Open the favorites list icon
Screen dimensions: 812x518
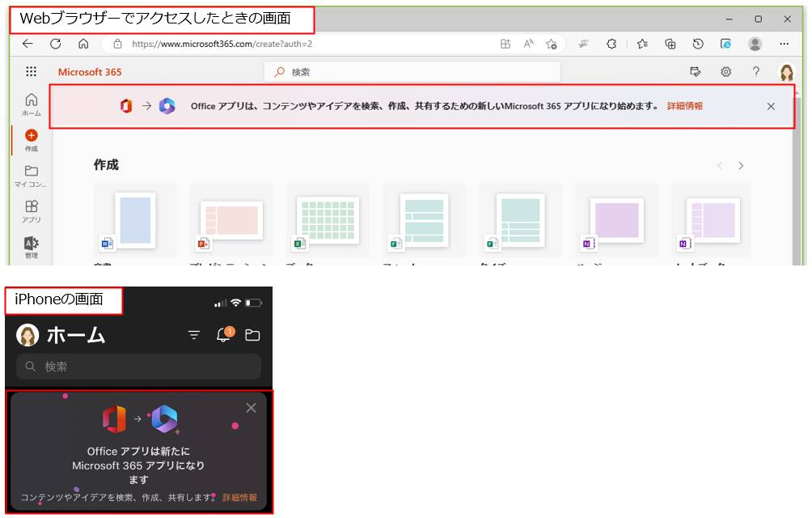click(642, 44)
